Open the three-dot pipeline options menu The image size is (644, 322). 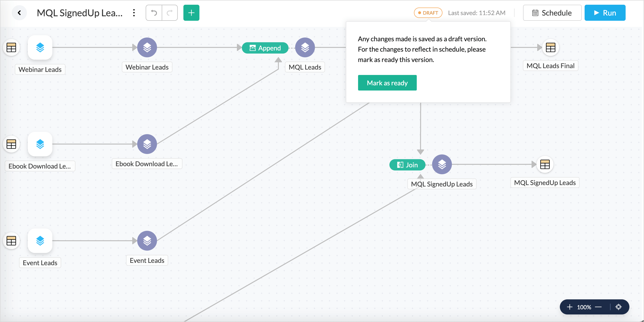pos(134,13)
